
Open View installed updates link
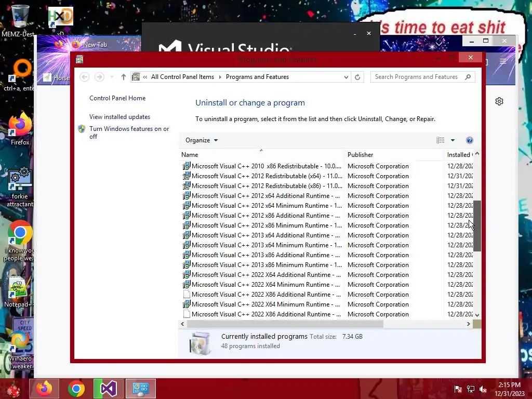point(120,117)
